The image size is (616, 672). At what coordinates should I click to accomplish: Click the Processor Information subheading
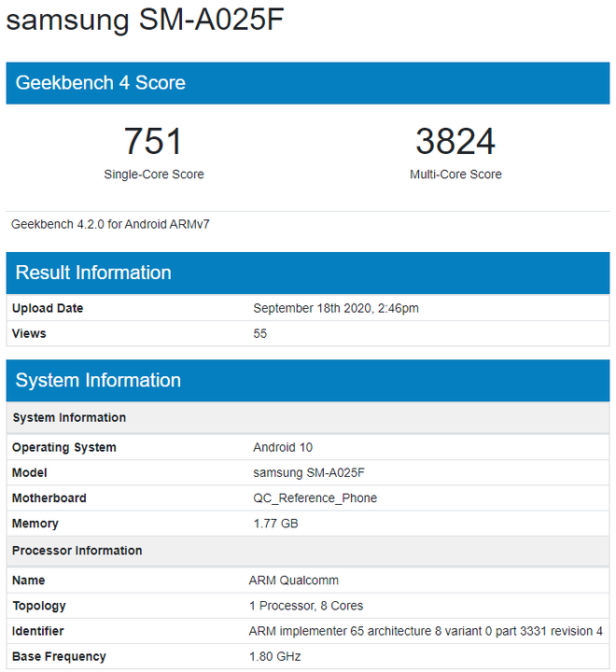(77, 551)
